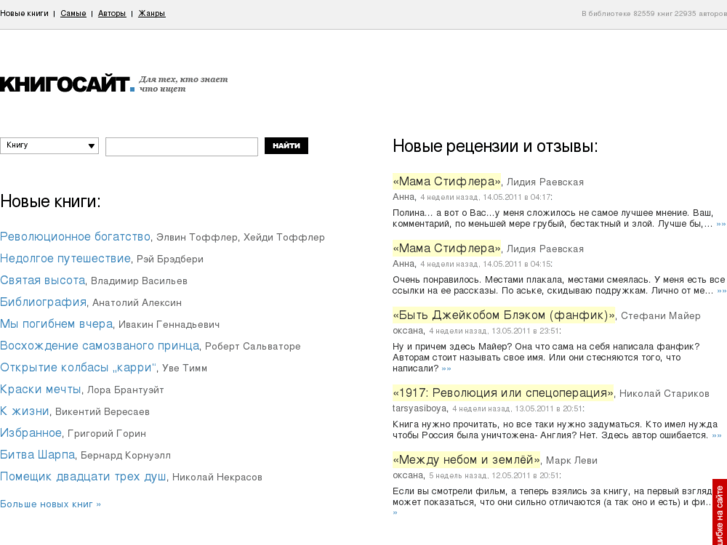This screenshot has width=727, height=545.
Task: Open author Анатолий Алексин
Action: (137, 303)
